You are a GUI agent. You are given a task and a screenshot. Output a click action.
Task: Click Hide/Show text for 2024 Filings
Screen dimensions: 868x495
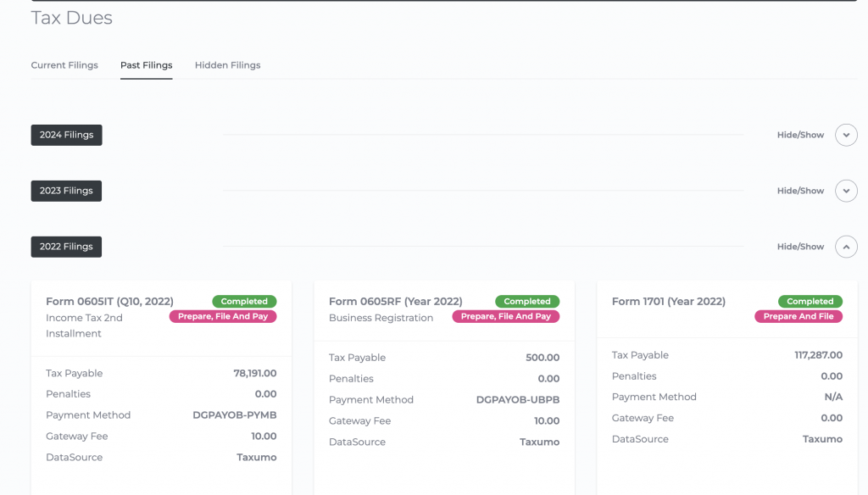coord(800,135)
